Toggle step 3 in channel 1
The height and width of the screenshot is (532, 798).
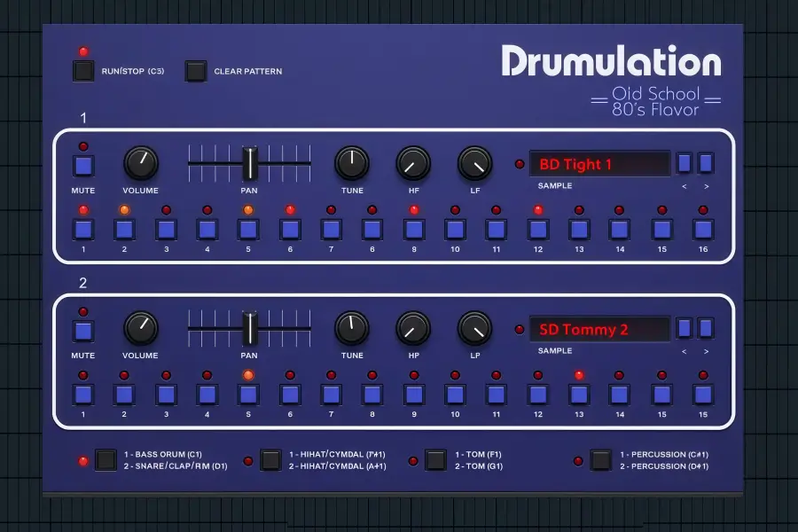tap(167, 230)
